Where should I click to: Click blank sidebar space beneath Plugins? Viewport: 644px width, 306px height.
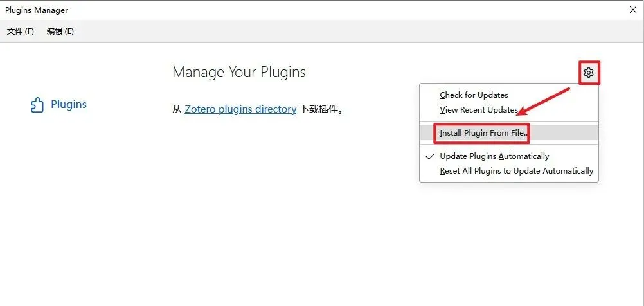pos(64,206)
